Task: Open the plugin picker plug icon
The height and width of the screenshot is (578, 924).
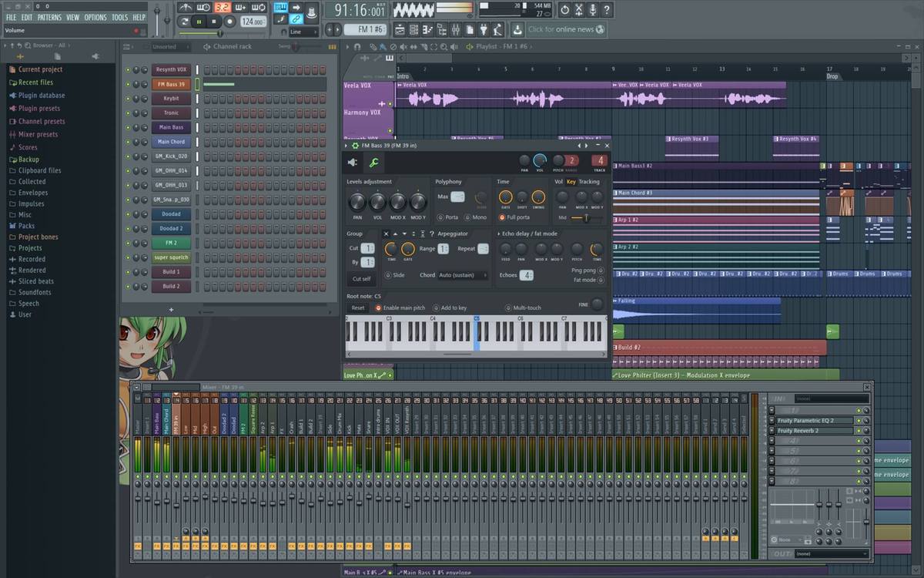Action: coord(484,29)
